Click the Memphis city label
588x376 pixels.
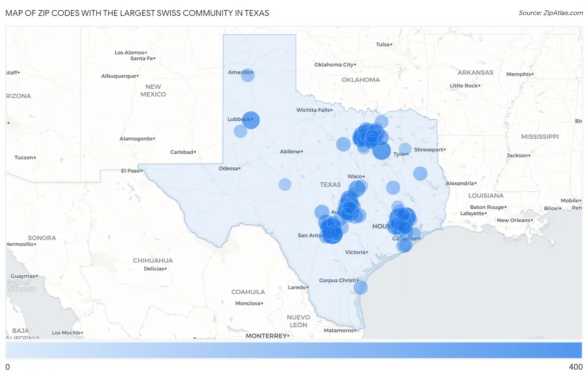(520, 74)
